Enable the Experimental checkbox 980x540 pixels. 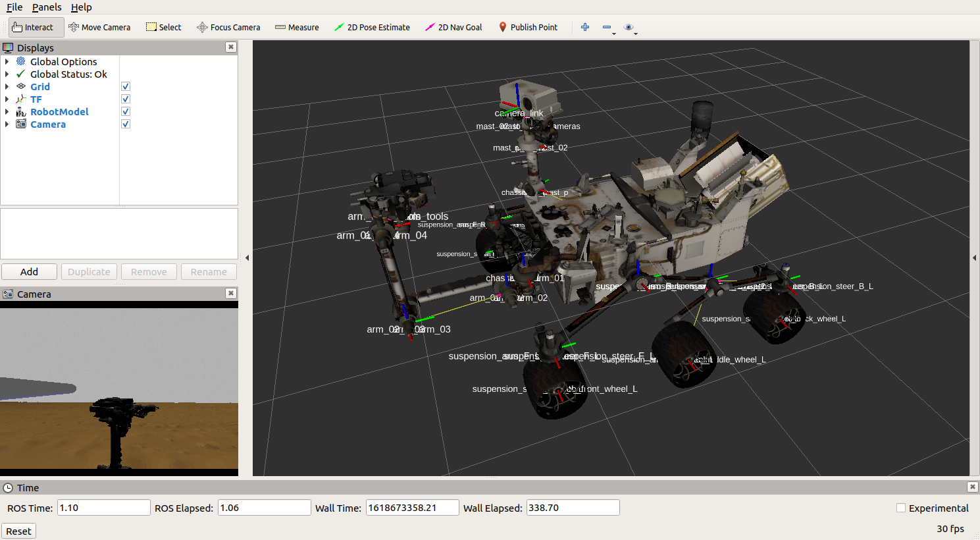(x=901, y=508)
